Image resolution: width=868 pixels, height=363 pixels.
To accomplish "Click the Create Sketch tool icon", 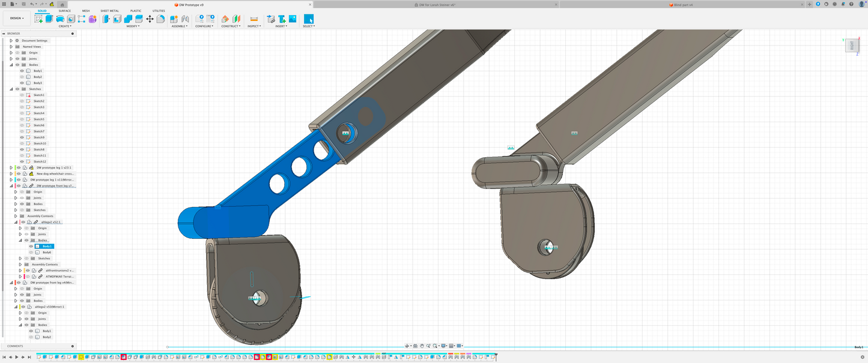I will click(39, 19).
